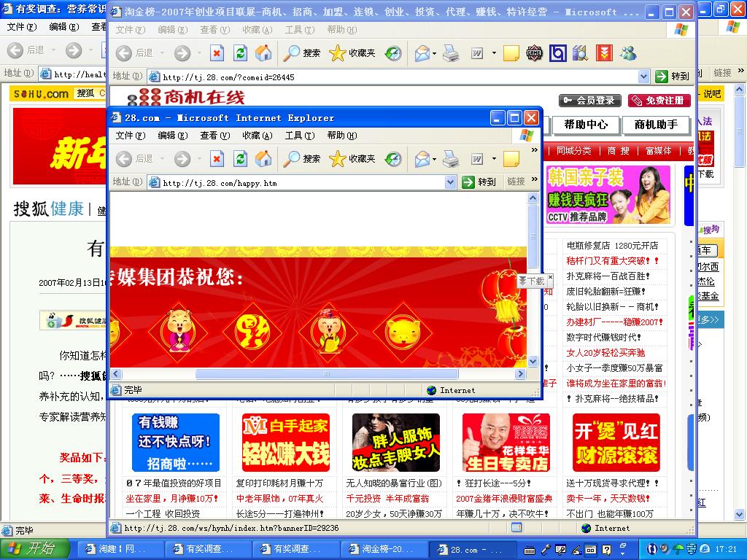Expand toolbar overflow chevron in 28.com window
747x560 pixels.
coord(535,150)
